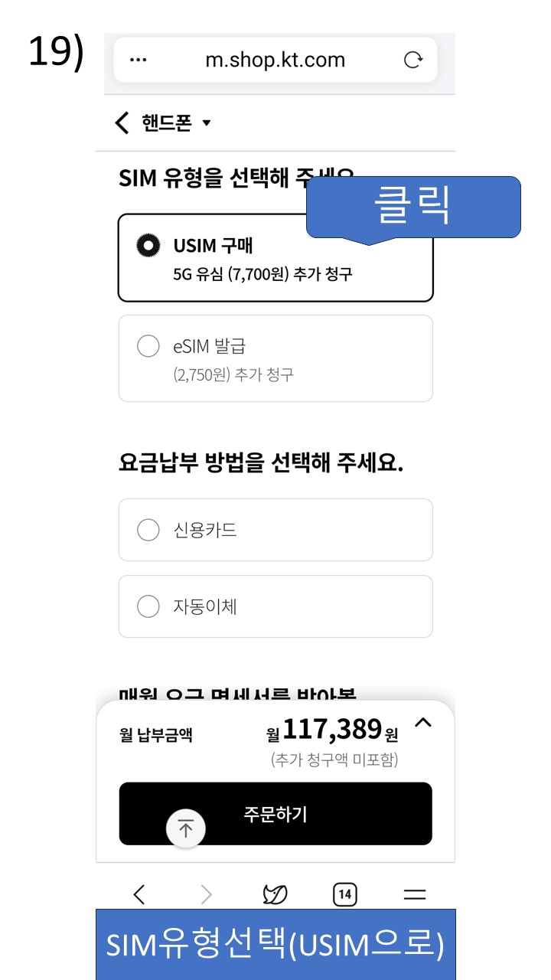The width and height of the screenshot is (551, 980).
Task: Tap the browser forward arrow
Action: (x=206, y=893)
